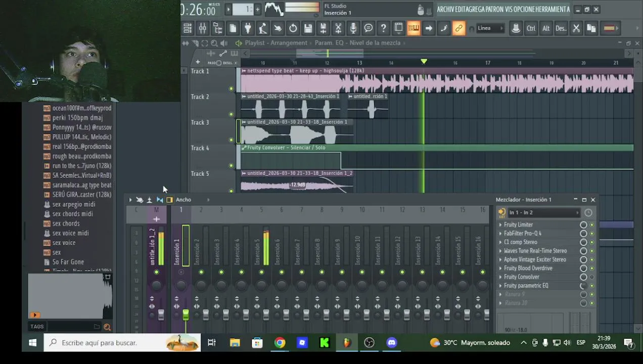This screenshot has width=643, height=364.
Task: Open Fruity parametric EQ plugin
Action: click(x=526, y=286)
